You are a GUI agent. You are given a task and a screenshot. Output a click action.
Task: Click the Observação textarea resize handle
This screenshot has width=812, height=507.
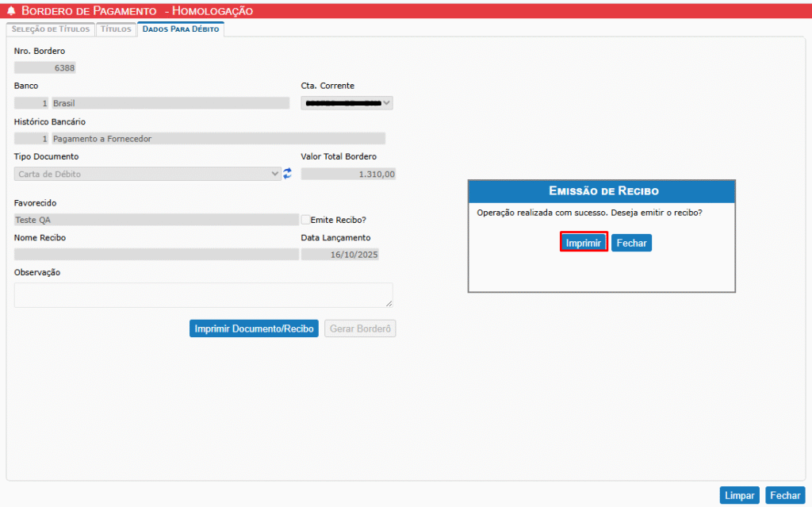pyautogui.click(x=389, y=303)
